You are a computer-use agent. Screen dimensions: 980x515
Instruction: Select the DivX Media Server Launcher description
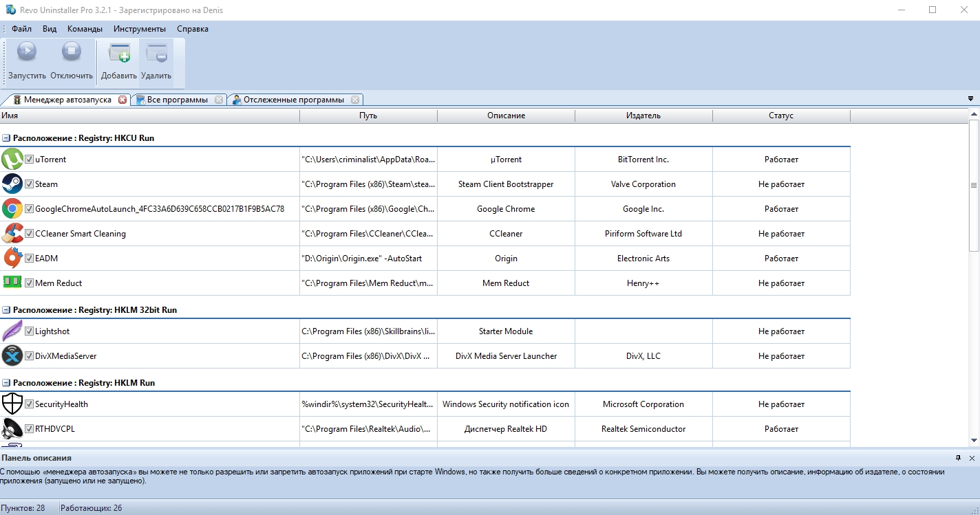coord(507,356)
